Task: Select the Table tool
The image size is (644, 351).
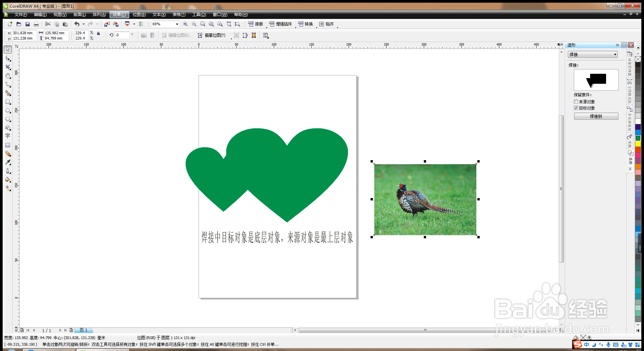Action: [x=8, y=145]
